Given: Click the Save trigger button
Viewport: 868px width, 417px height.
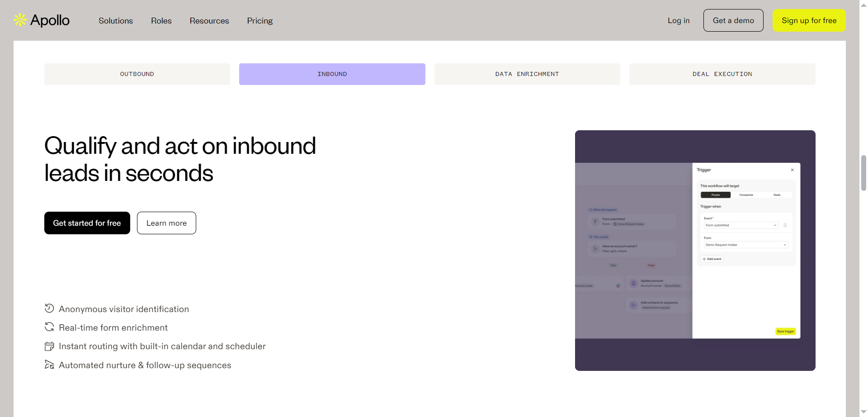Looking at the screenshot, I should 786,331.
